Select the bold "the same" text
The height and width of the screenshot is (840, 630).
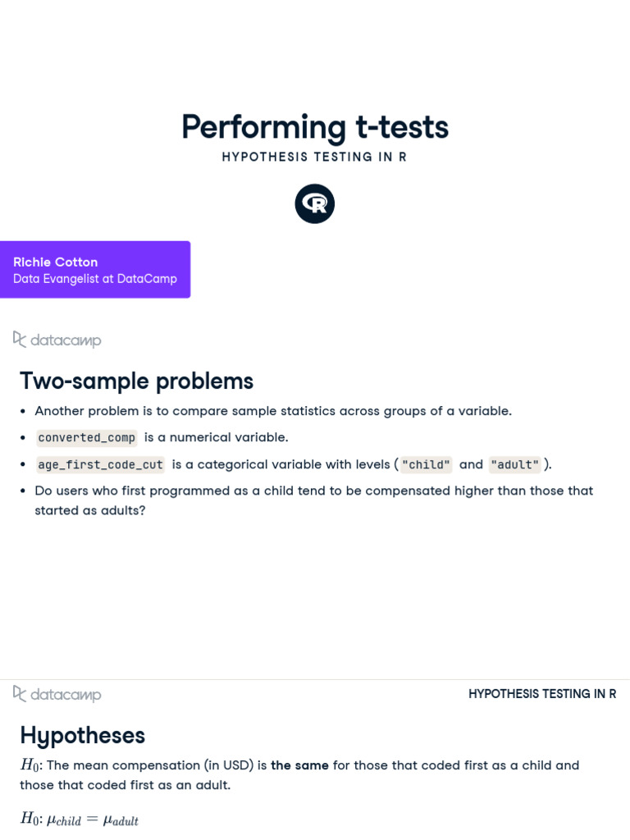(x=299, y=765)
